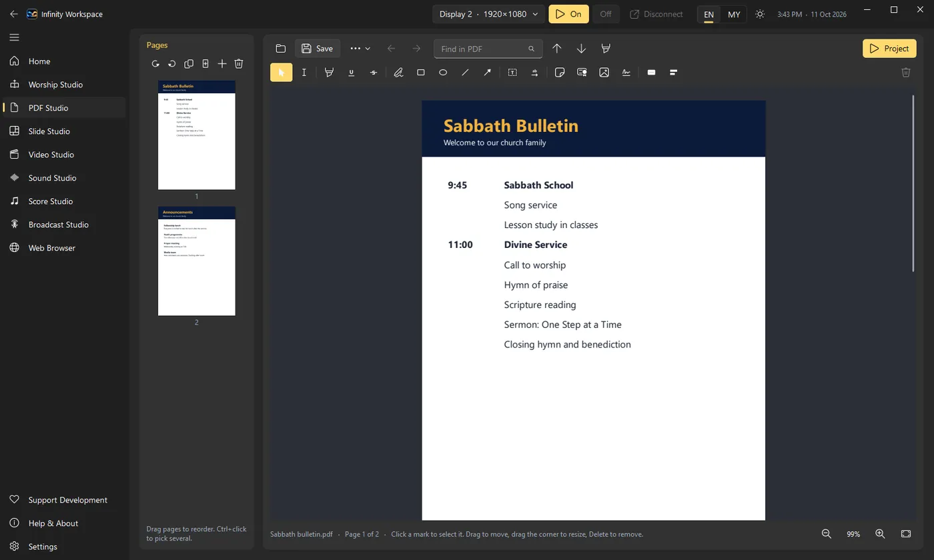Click the align bars tool icon
Image resolution: width=934 pixels, height=560 pixels.
[x=674, y=73]
